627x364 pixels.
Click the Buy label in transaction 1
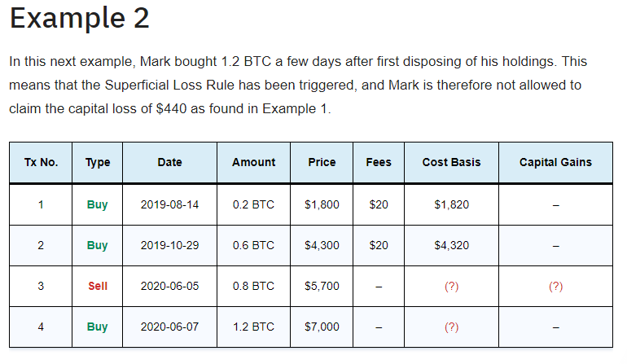point(98,204)
